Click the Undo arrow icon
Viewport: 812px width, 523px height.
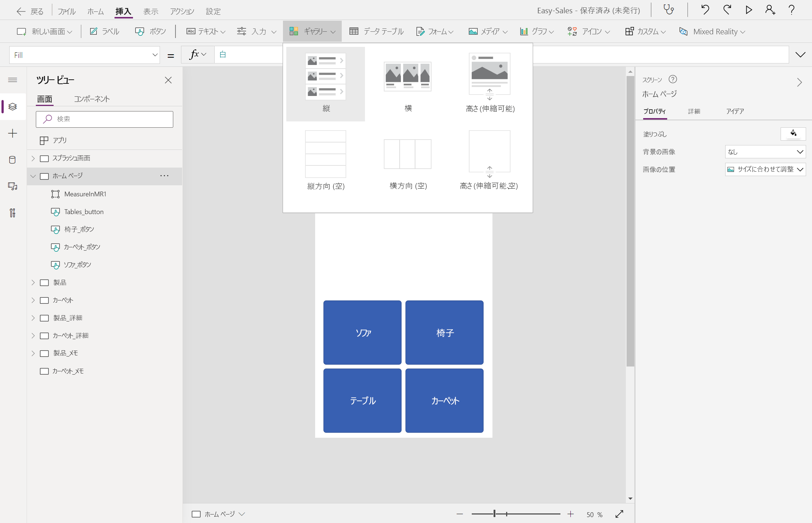705,10
